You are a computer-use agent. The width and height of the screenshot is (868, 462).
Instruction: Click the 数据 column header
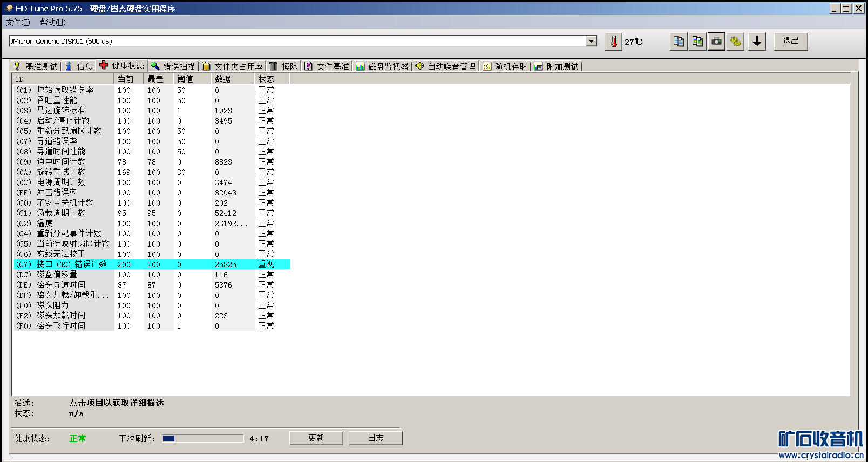pyautogui.click(x=233, y=79)
